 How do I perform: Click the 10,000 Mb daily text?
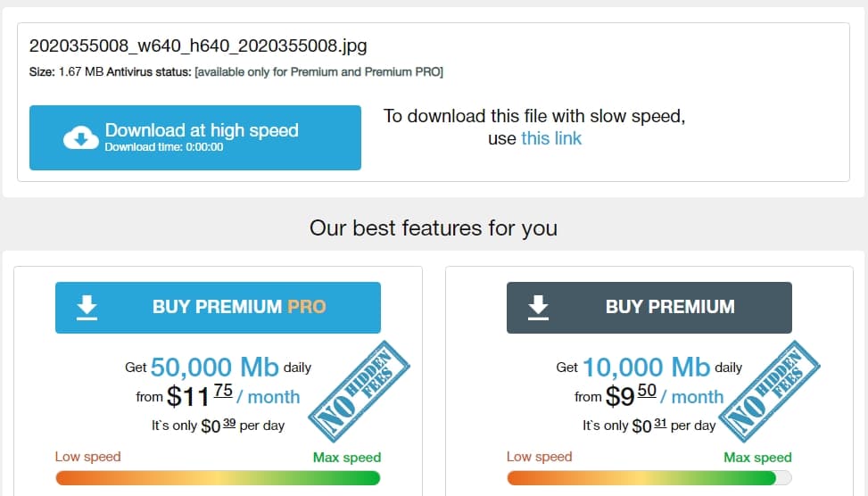(649, 367)
